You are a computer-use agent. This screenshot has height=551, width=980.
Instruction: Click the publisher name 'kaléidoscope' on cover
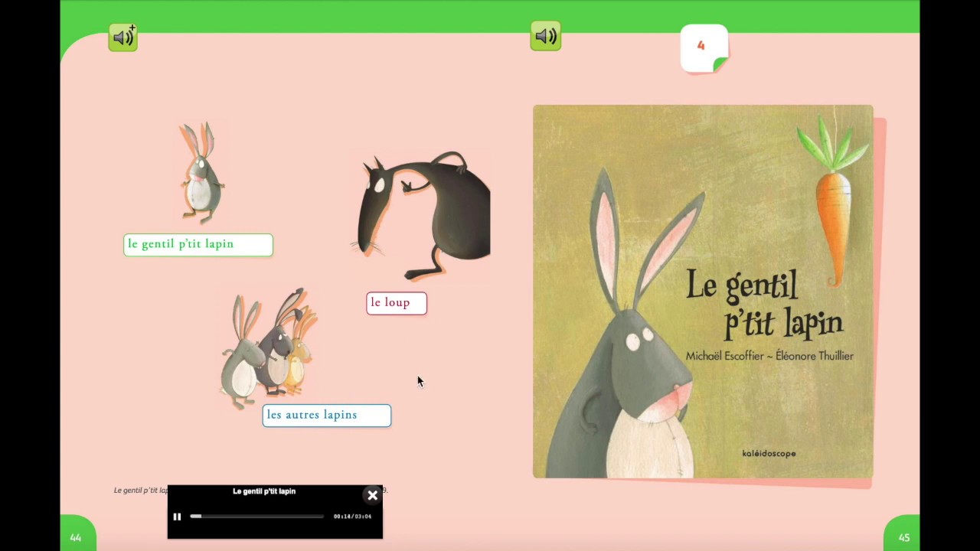coord(769,454)
